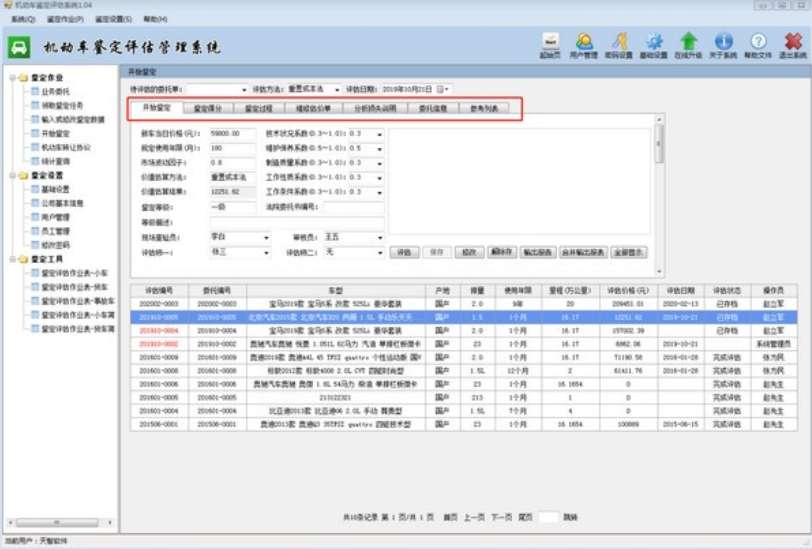Click the green car logo icon

click(20, 47)
